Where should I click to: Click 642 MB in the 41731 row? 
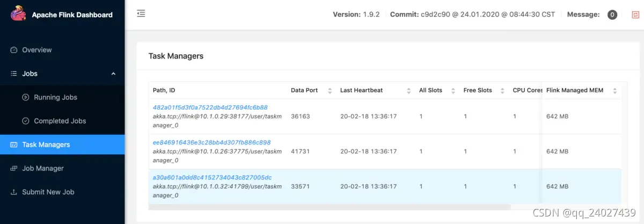(x=557, y=151)
